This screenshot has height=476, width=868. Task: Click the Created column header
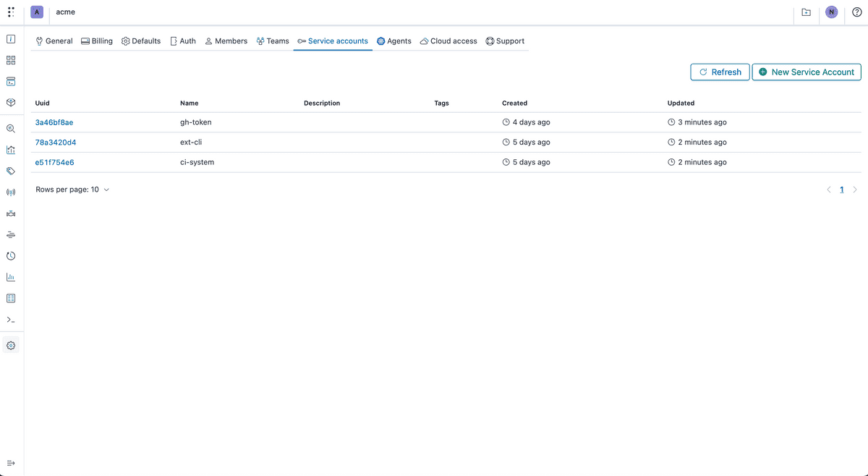(x=515, y=103)
